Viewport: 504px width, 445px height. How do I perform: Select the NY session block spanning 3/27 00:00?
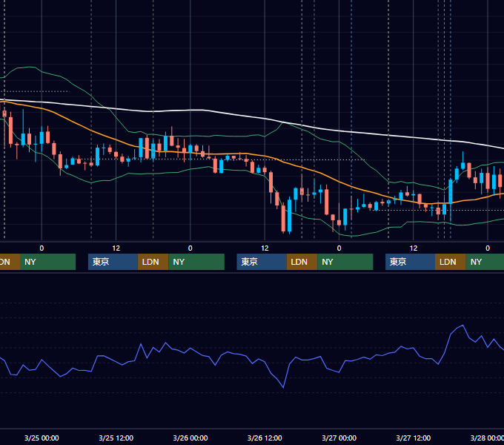(x=345, y=262)
